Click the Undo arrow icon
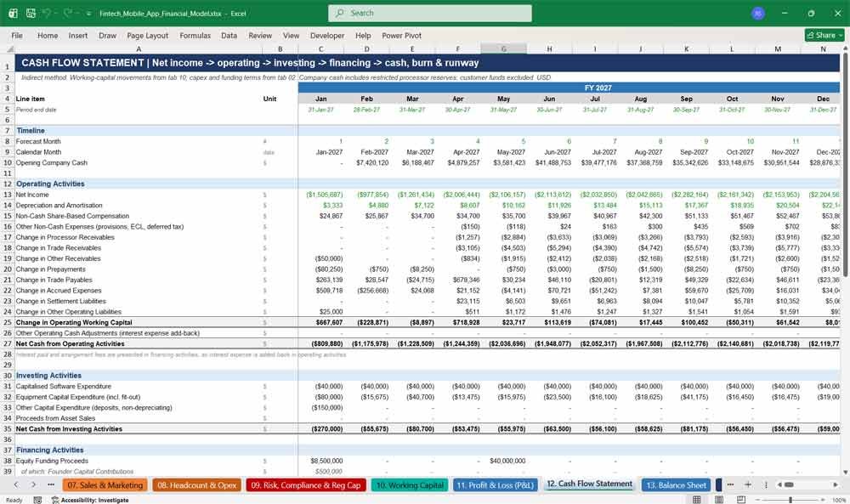850x504 pixels. pyautogui.click(x=47, y=13)
